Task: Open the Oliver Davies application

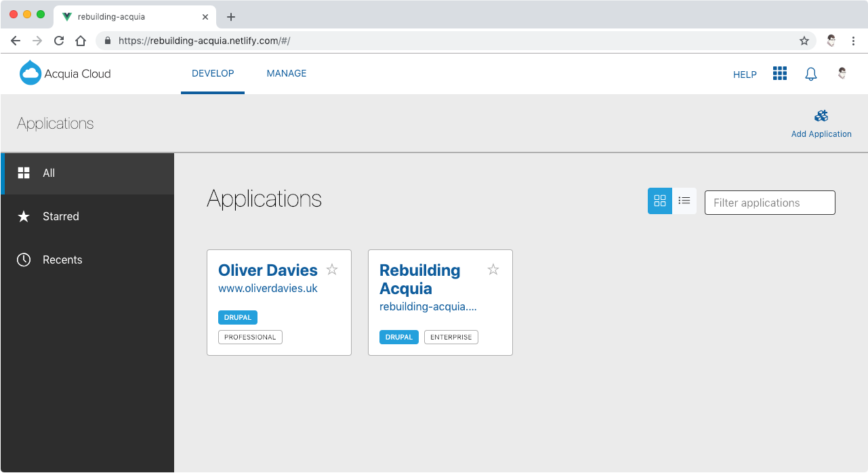Action: coord(268,270)
